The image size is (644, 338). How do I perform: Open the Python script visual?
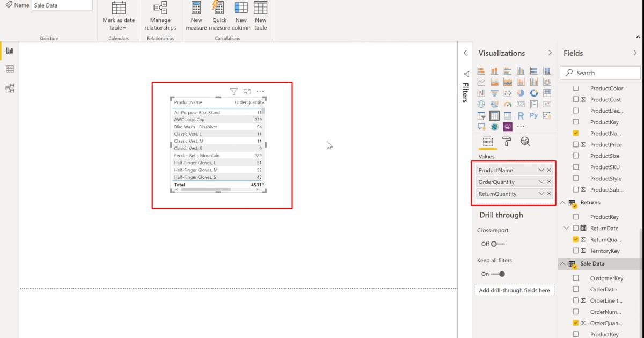[x=534, y=115]
